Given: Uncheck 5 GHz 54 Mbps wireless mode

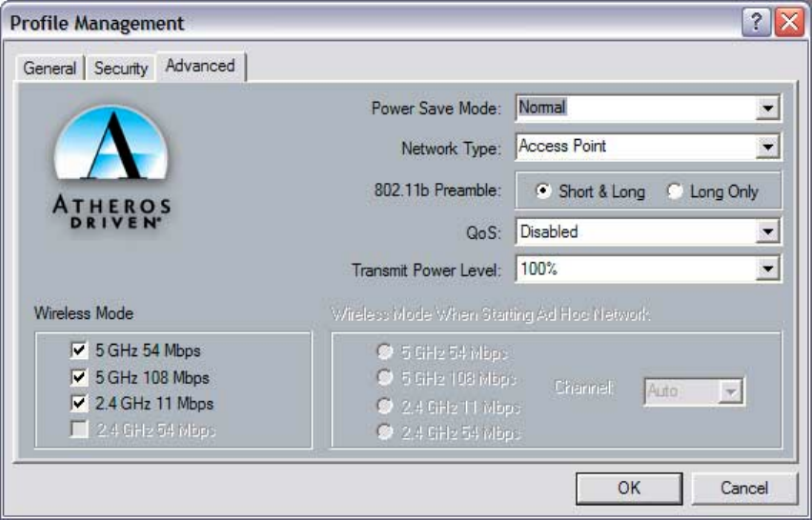Looking at the screenshot, I should (79, 350).
